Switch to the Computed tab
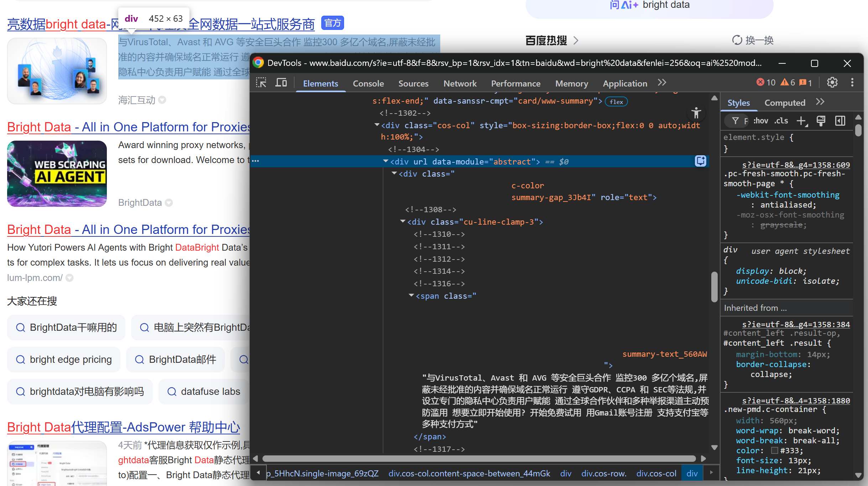This screenshot has height=486, width=868. tap(785, 103)
